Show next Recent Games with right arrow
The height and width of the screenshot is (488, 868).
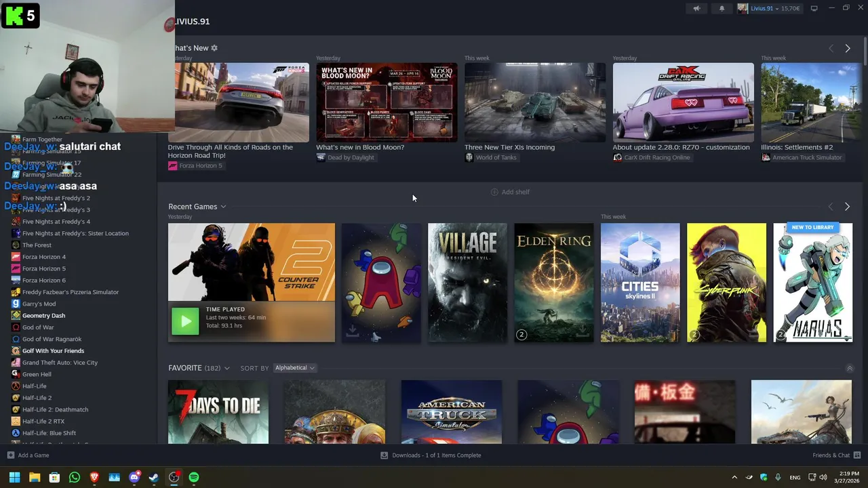847,206
